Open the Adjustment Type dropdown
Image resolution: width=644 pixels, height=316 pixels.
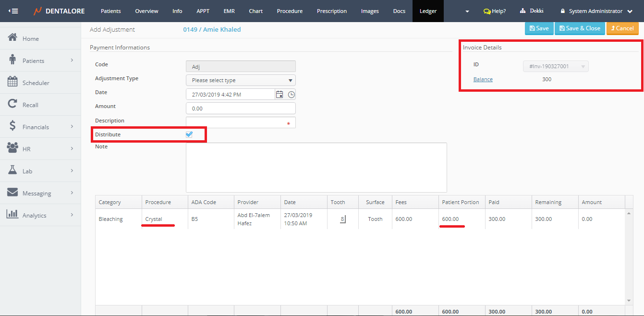pyautogui.click(x=241, y=80)
